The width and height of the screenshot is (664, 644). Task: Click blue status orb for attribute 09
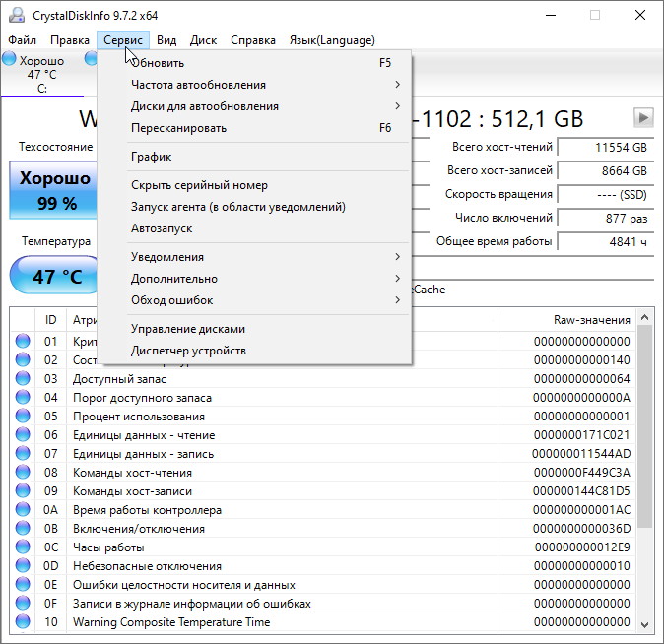pyautogui.click(x=23, y=490)
